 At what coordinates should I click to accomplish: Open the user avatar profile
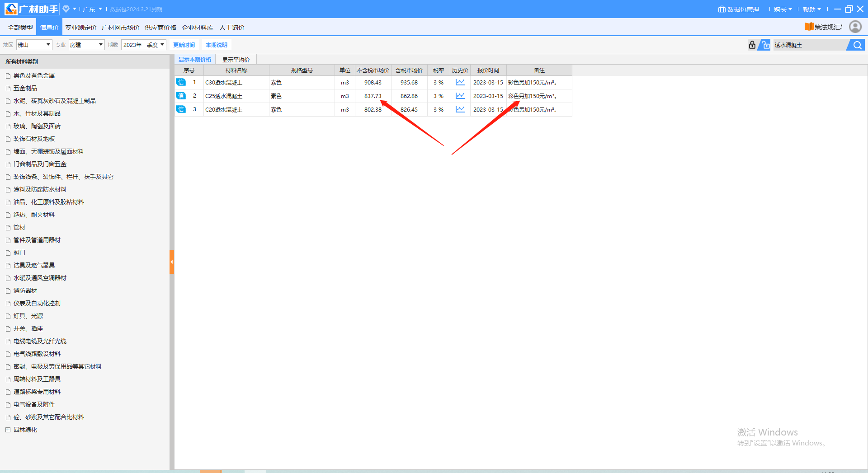pos(855,27)
